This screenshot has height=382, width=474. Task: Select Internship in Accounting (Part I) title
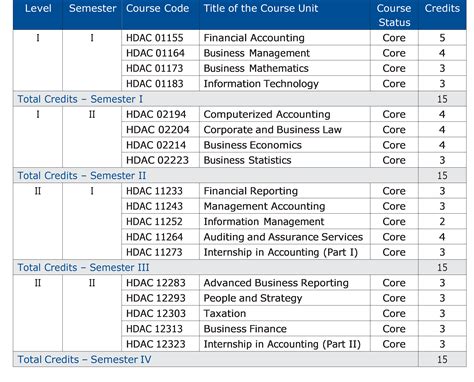click(281, 253)
